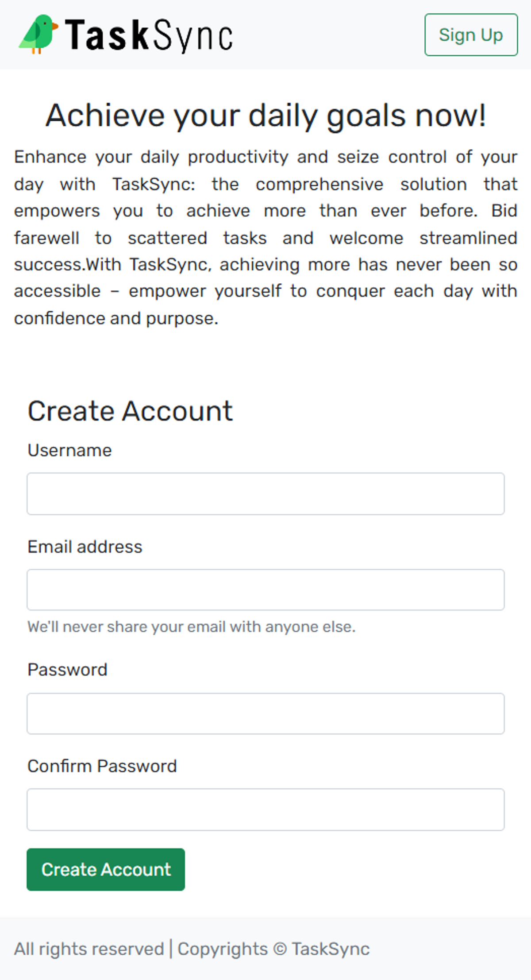Focus the Username input field
This screenshot has height=980, width=531.
(265, 494)
